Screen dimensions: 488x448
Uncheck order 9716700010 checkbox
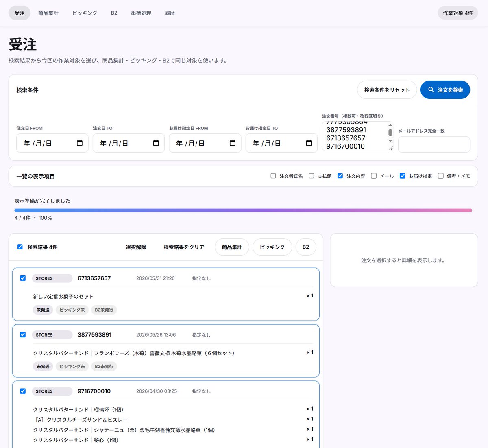23,391
